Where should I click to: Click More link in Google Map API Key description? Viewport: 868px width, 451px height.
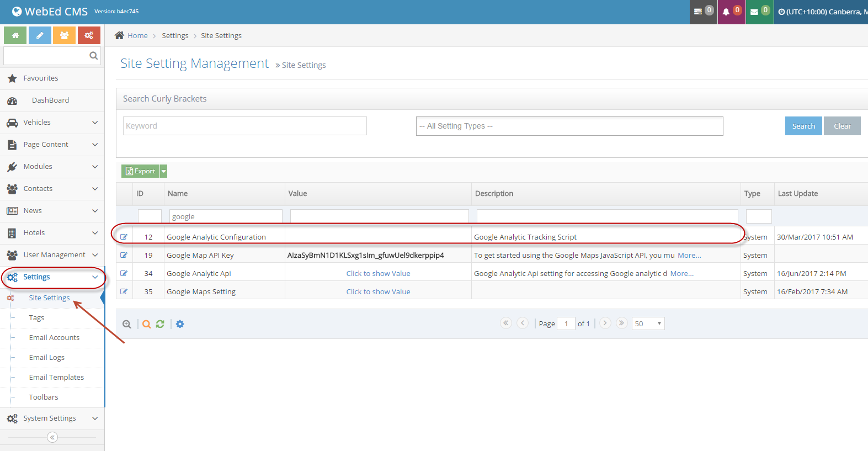689,255
